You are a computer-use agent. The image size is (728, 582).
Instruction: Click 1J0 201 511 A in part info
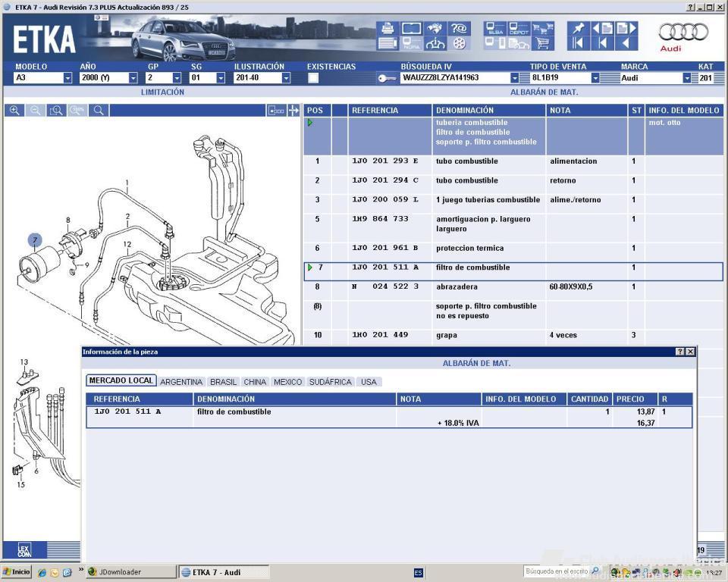[x=127, y=411]
